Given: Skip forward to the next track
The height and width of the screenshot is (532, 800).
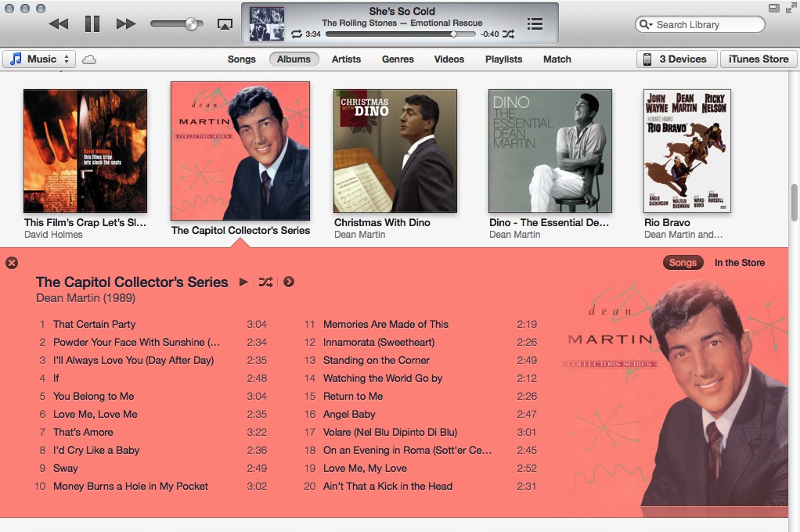Looking at the screenshot, I should tap(125, 24).
